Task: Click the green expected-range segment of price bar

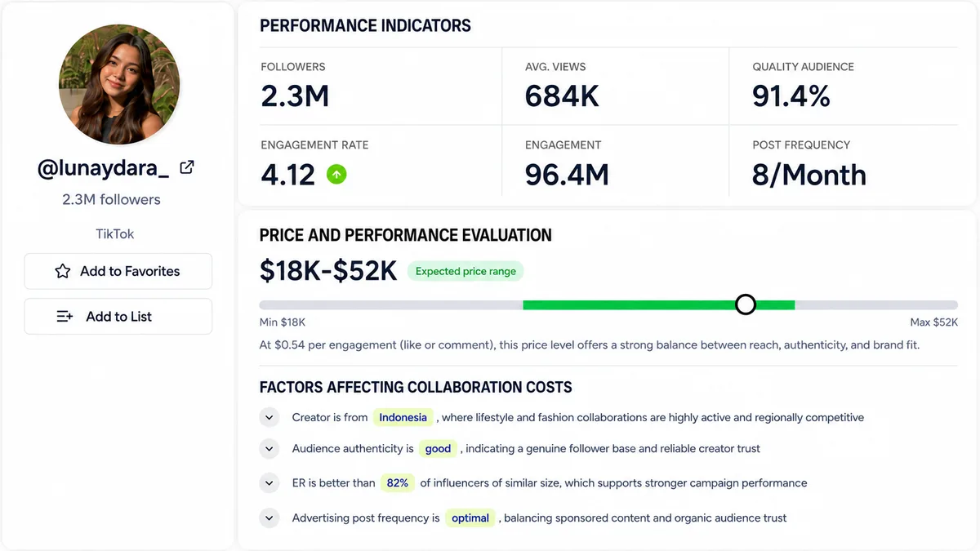Action: [658, 304]
